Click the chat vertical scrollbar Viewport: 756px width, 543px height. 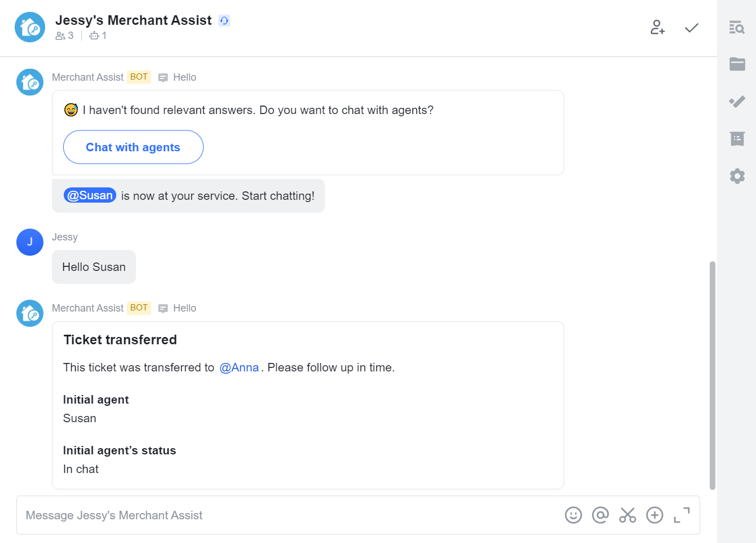[x=713, y=375]
